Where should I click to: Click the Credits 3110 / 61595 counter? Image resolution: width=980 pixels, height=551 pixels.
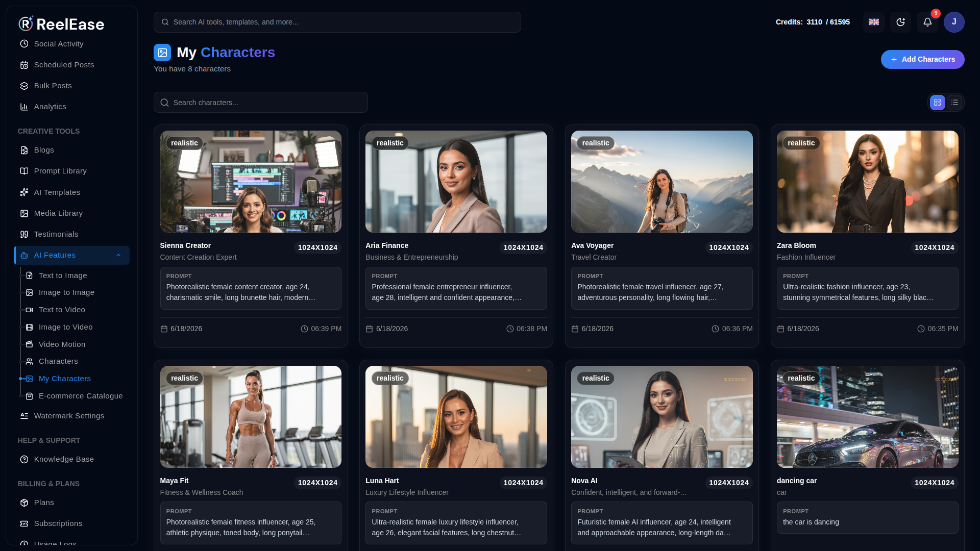coord(813,22)
